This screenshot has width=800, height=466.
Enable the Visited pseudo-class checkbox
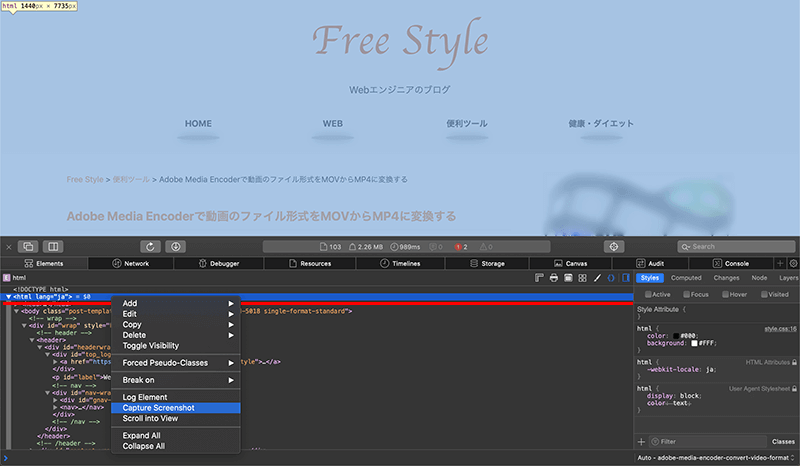764,295
